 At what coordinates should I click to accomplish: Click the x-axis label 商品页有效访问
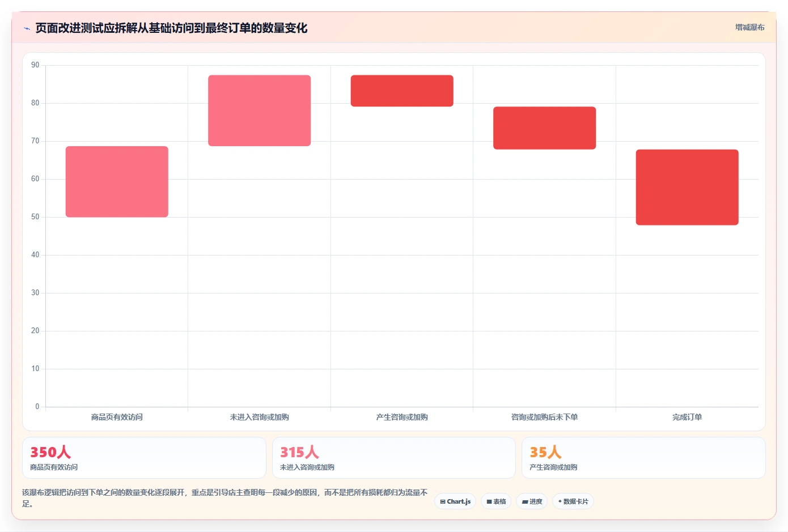(x=117, y=417)
